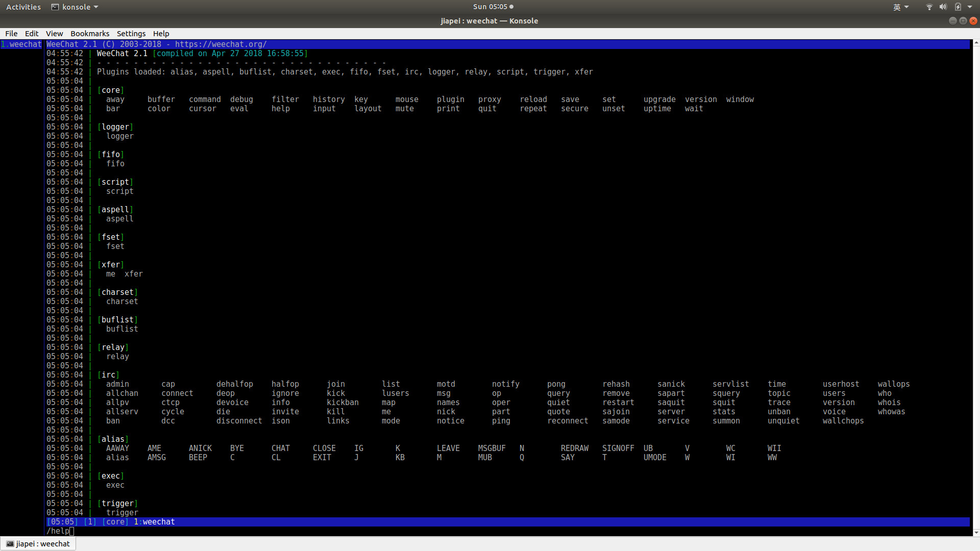
Task: Toggle the logger plugin visibility
Action: (x=114, y=127)
